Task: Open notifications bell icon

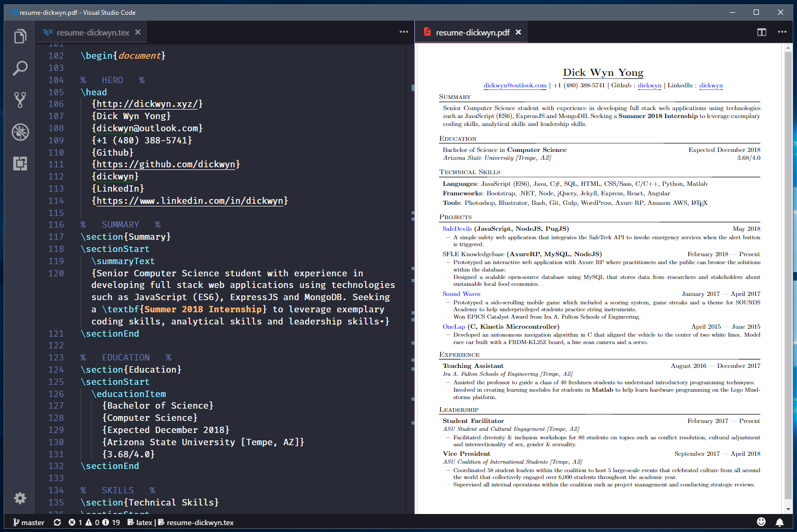Action: (780, 522)
